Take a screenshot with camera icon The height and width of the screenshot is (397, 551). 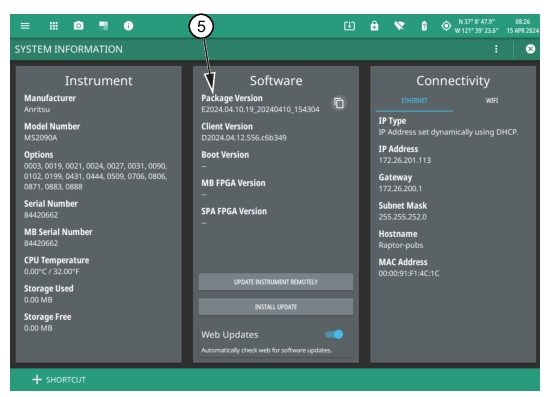click(79, 26)
